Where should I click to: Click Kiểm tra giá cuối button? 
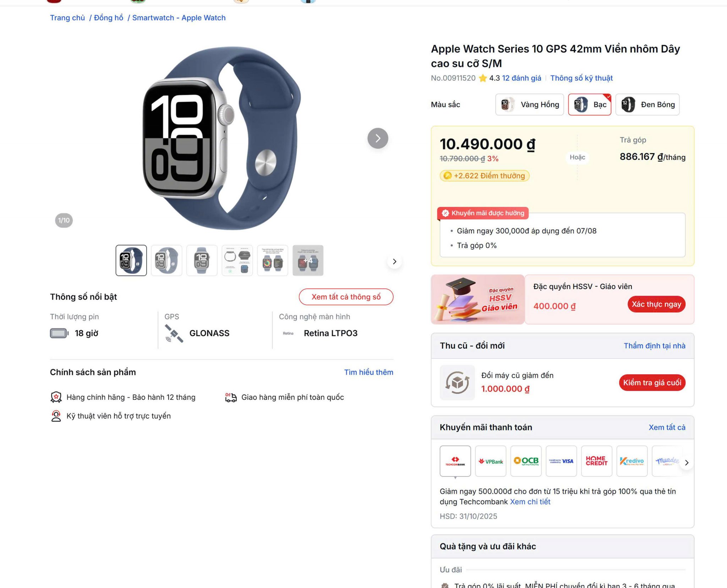pos(652,382)
